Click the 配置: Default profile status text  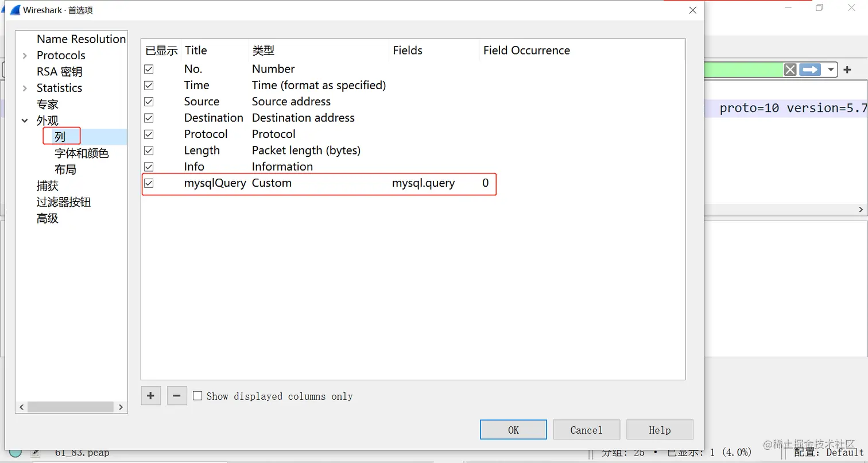coord(828,453)
